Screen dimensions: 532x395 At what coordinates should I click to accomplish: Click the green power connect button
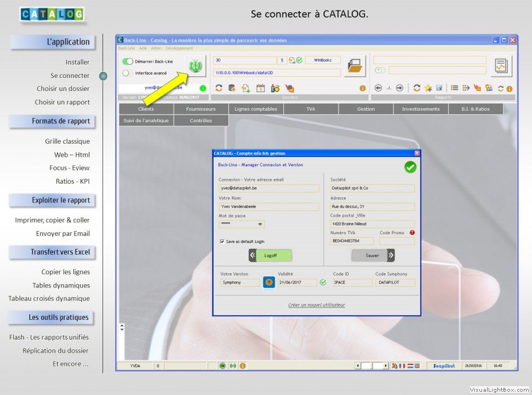point(195,66)
